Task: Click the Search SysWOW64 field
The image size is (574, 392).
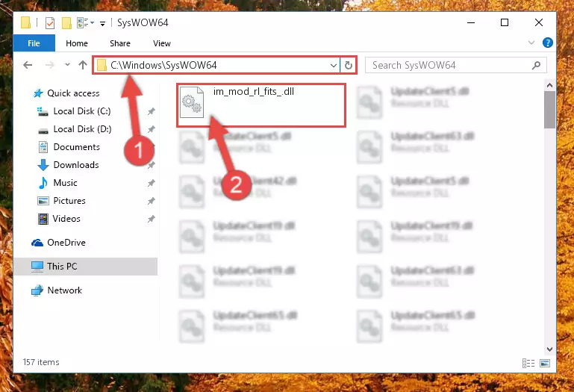Action: [456, 65]
